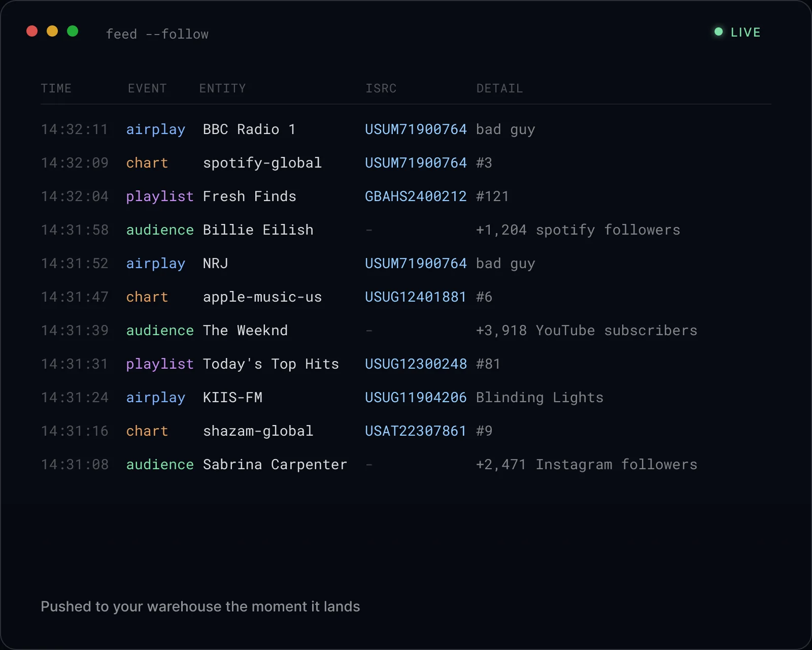Click ISRC USAT22307861
The image size is (812, 650).
coord(416,431)
